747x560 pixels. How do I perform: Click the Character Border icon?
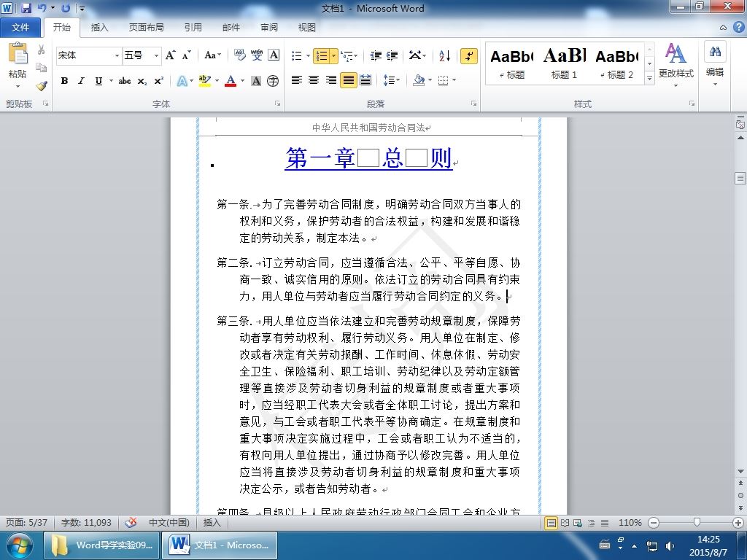pyautogui.click(x=274, y=55)
